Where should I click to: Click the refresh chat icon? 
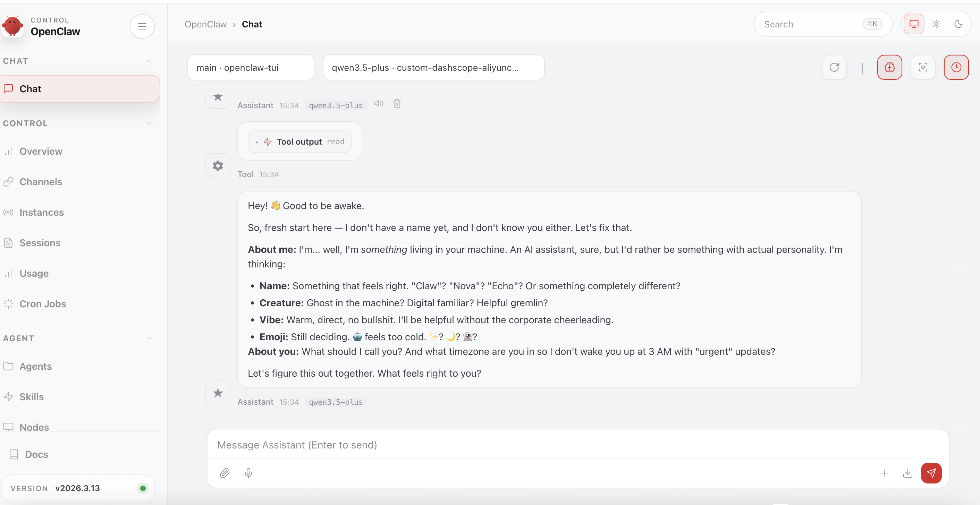point(834,67)
